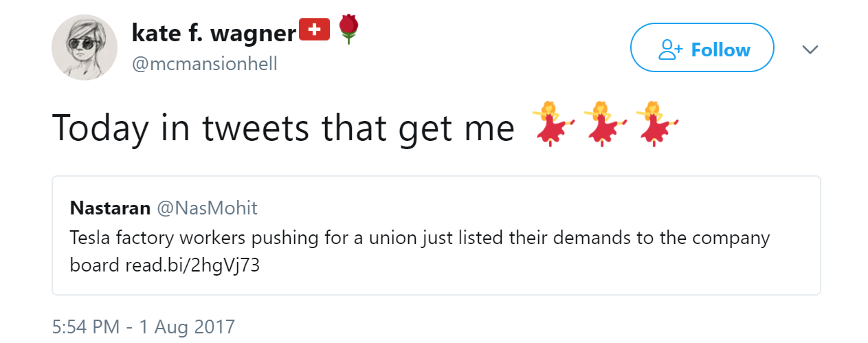Click the last dancer emoji
Image resolution: width=868 pixels, height=343 pixels.
click(655, 124)
